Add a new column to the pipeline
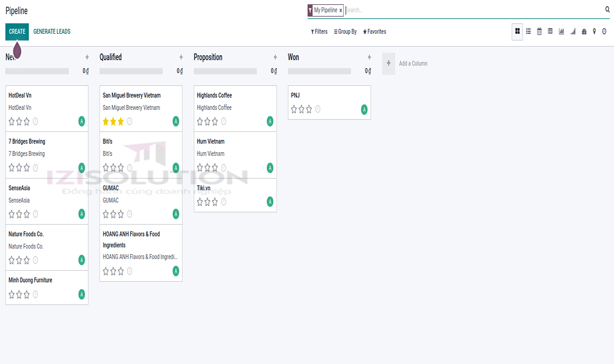 tap(389, 63)
